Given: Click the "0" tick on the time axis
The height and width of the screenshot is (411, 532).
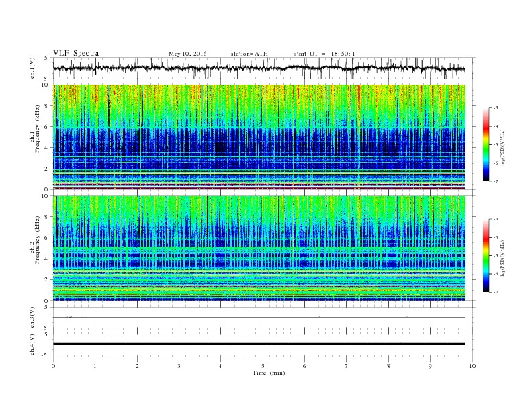Looking at the screenshot, I should tap(53, 366).
